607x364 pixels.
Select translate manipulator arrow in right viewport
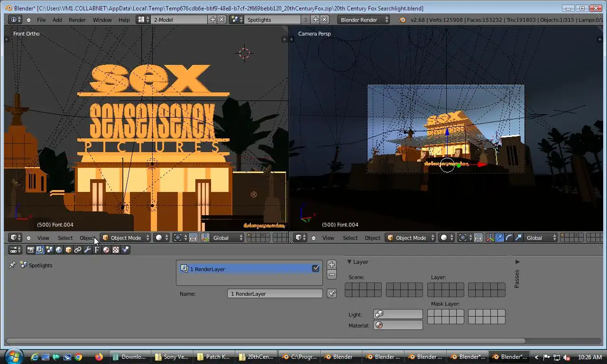499,238
